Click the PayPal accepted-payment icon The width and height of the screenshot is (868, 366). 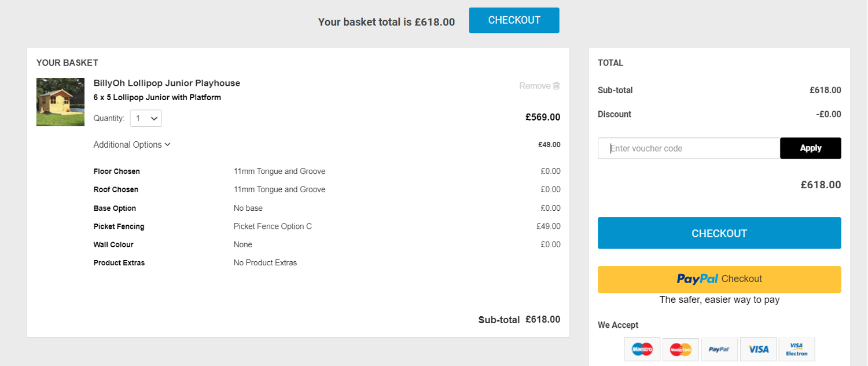click(x=719, y=349)
